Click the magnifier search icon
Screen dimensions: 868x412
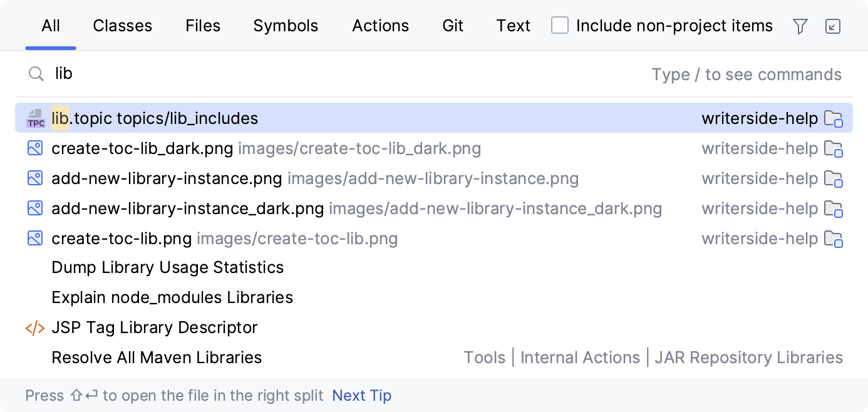pos(36,75)
